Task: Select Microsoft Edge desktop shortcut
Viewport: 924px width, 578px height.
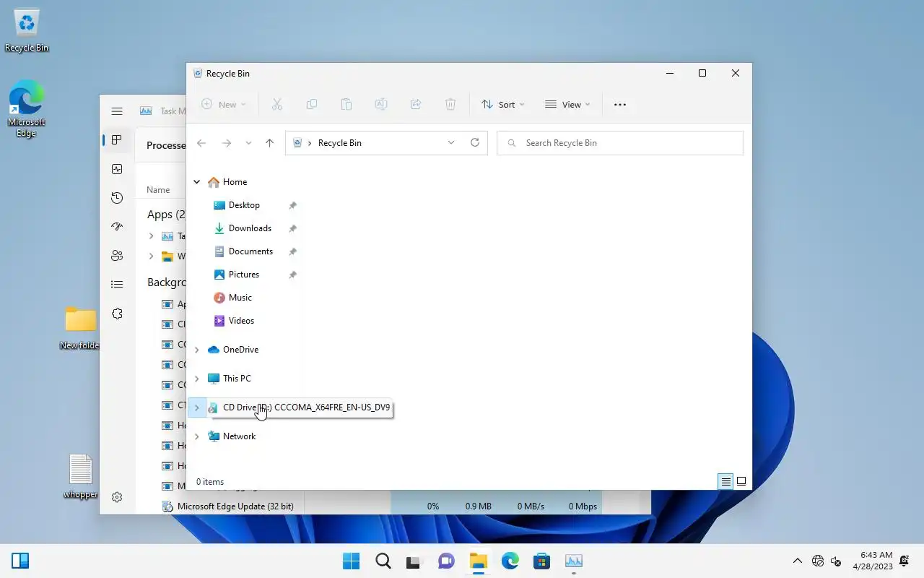Action: tap(27, 109)
